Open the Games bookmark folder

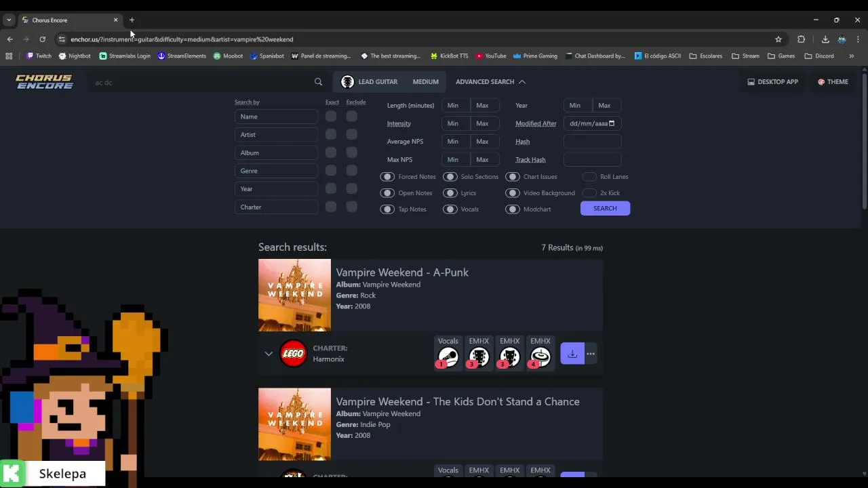[781, 56]
